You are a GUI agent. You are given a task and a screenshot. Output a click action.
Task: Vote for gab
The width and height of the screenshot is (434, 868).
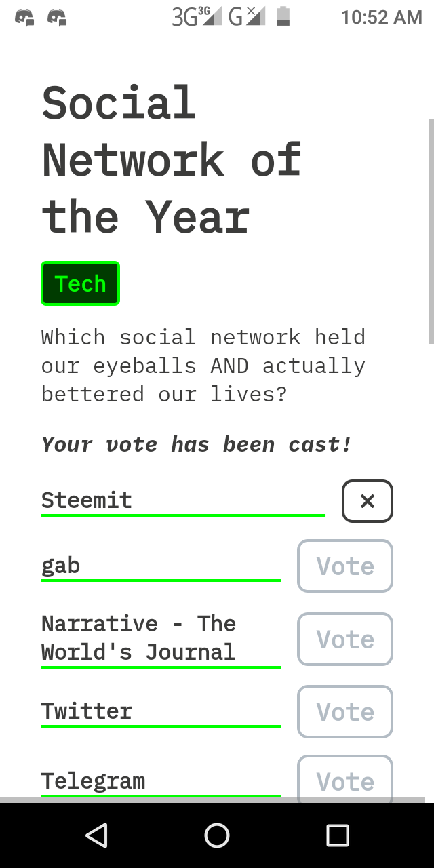point(345,566)
